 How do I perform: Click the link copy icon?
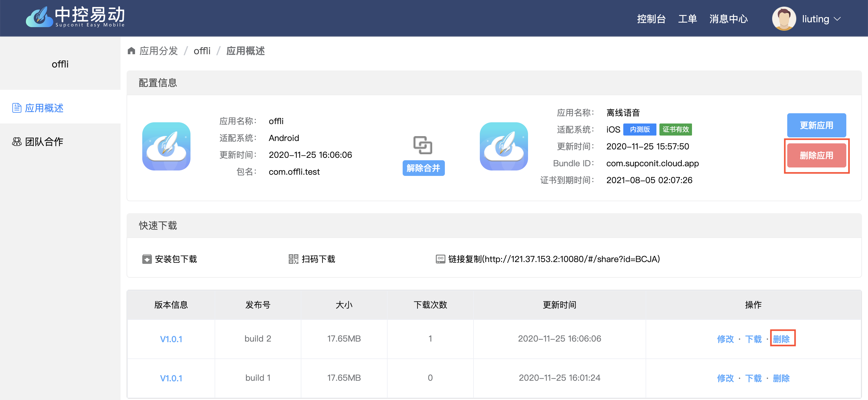click(x=440, y=259)
